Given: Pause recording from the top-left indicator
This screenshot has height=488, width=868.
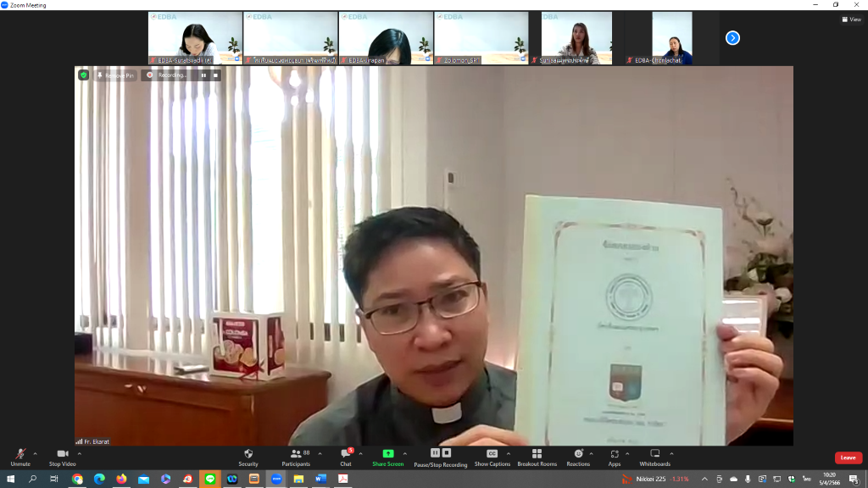Looking at the screenshot, I should pos(203,75).
